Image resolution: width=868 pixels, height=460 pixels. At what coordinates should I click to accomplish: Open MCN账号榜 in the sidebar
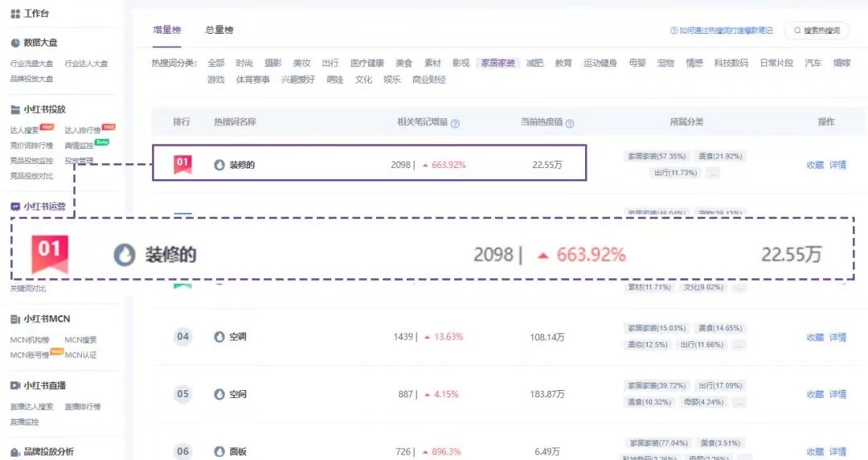click(x=30, y=355)
